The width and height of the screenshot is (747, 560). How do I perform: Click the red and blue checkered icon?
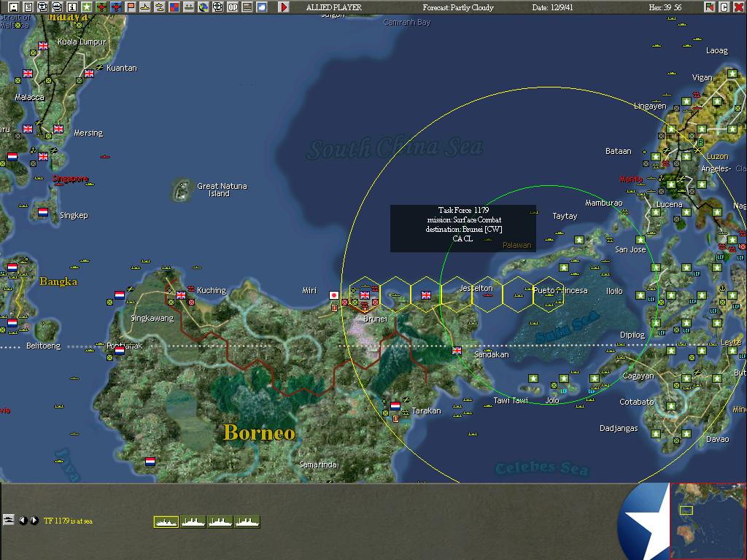[174, 7]
